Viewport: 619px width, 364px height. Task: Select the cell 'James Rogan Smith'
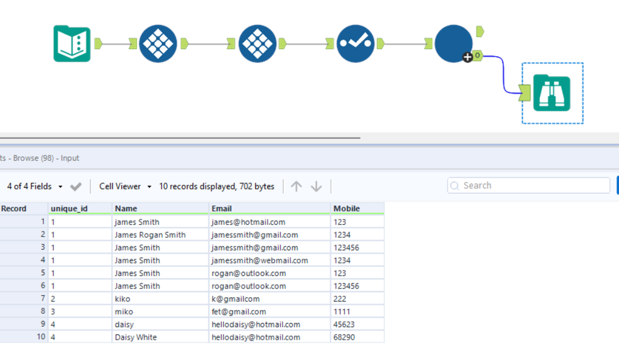(160, 235)
